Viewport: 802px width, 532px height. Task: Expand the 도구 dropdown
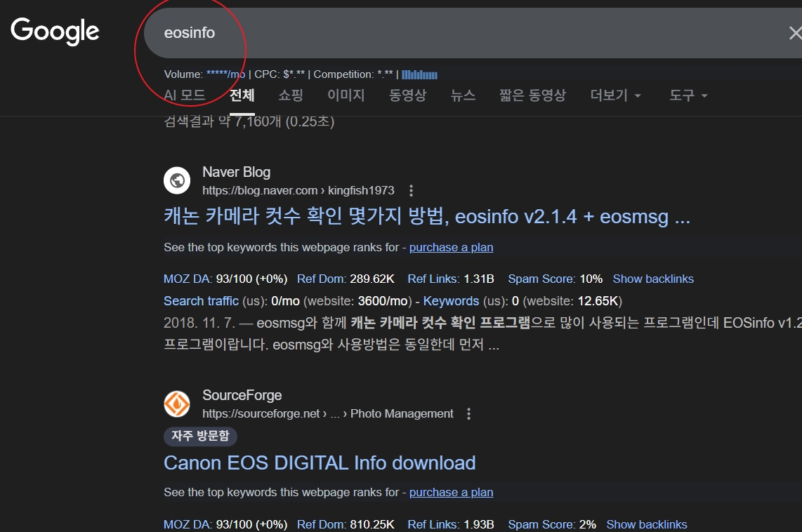pos(688,95)
